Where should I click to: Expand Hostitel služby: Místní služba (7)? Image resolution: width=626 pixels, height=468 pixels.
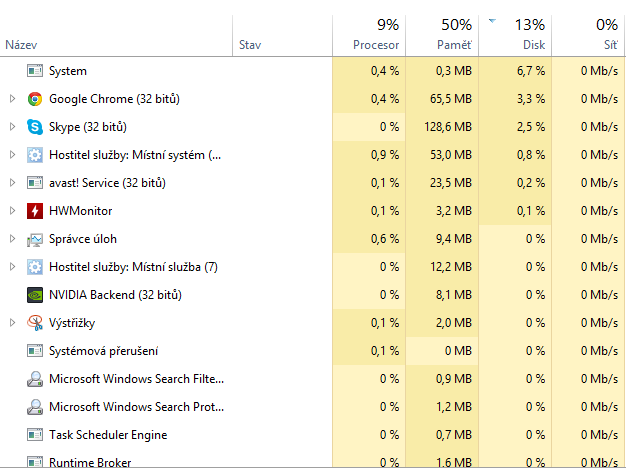pyautogui.click(x=12, y=267)
